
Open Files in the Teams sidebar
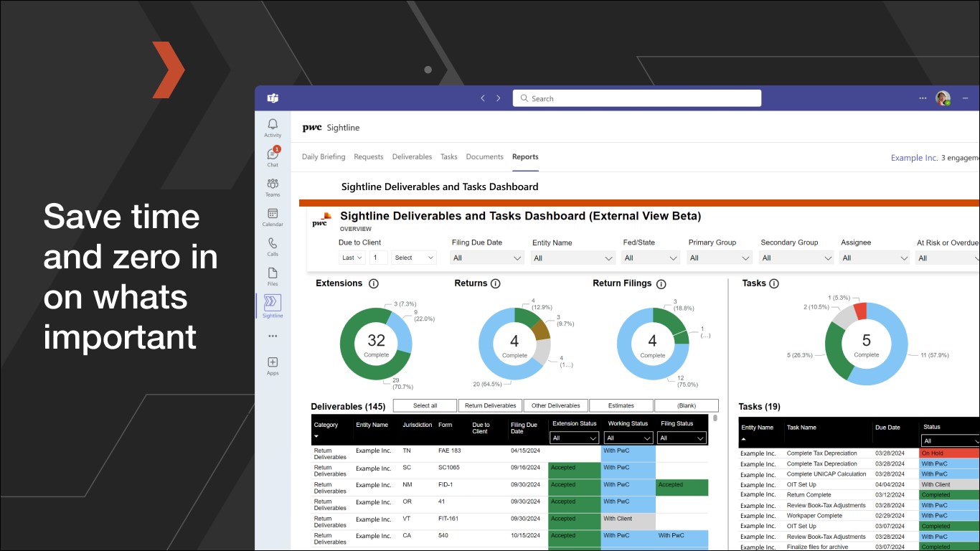tap(273, 277)
